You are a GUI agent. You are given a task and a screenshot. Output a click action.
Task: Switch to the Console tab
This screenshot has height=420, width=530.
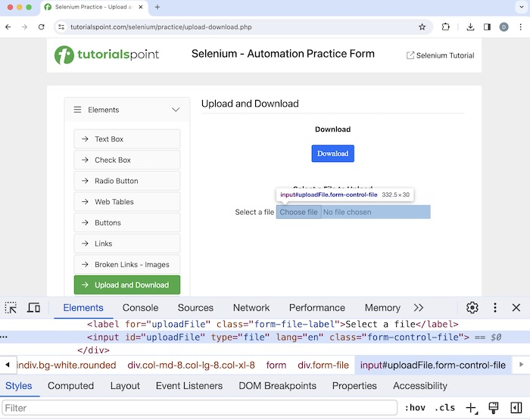click(140, 308)
